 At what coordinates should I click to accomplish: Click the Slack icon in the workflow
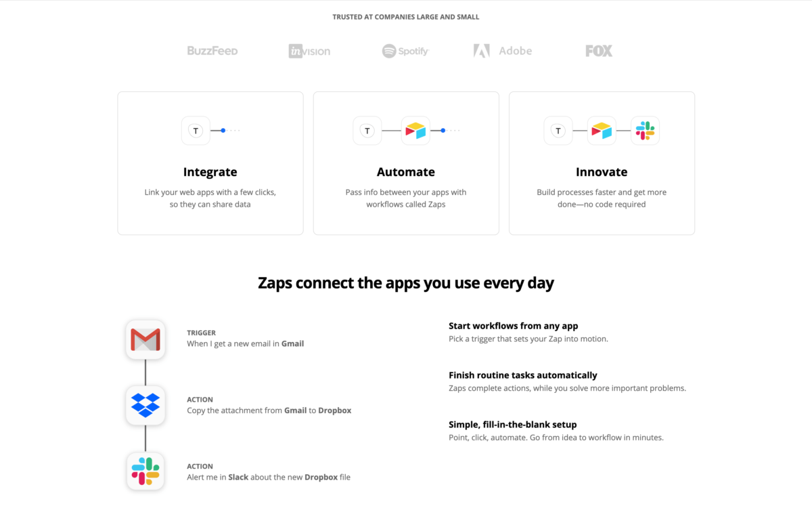pyautogui.click(x=145, y=471)
